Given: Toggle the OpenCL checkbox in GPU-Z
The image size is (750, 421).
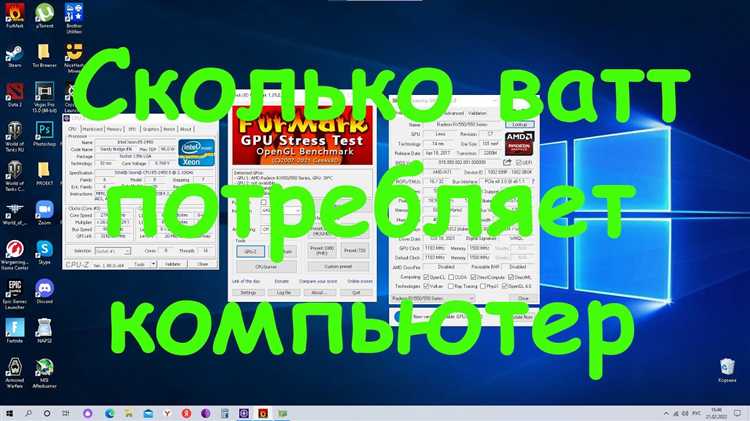Looking at the screenshot, I should (426, 277).
